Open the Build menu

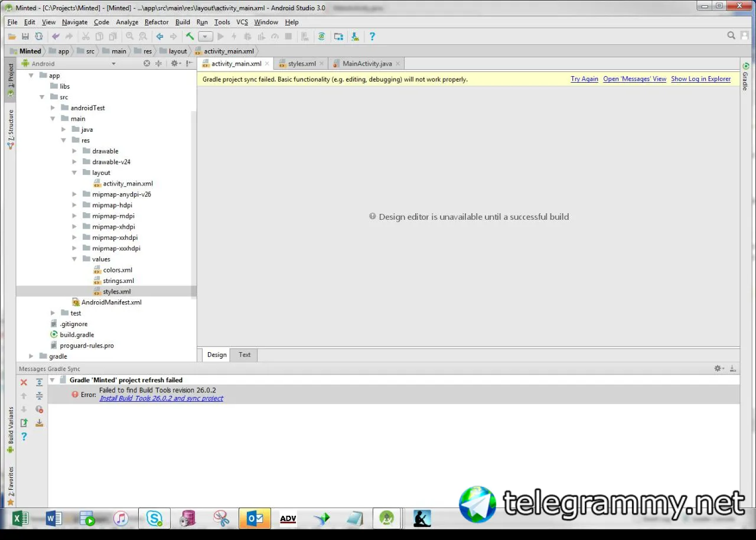183,22
